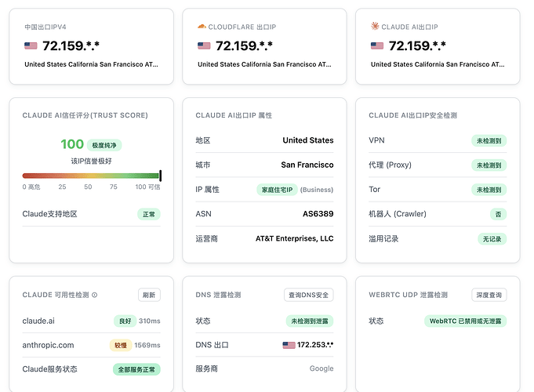The width and height of the screenshot is (534, 392).
Task: Click the United States value in 地区 row
Action: click(308, 140)
